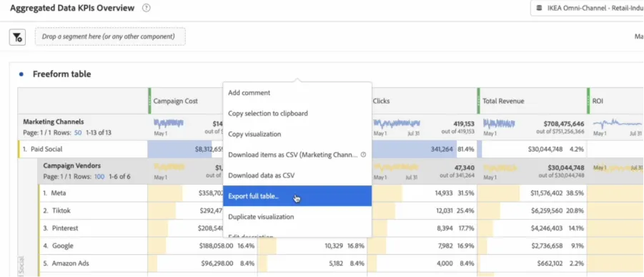Choose Download data as CSV
644x277 pixels.
(x=297, y=175)
